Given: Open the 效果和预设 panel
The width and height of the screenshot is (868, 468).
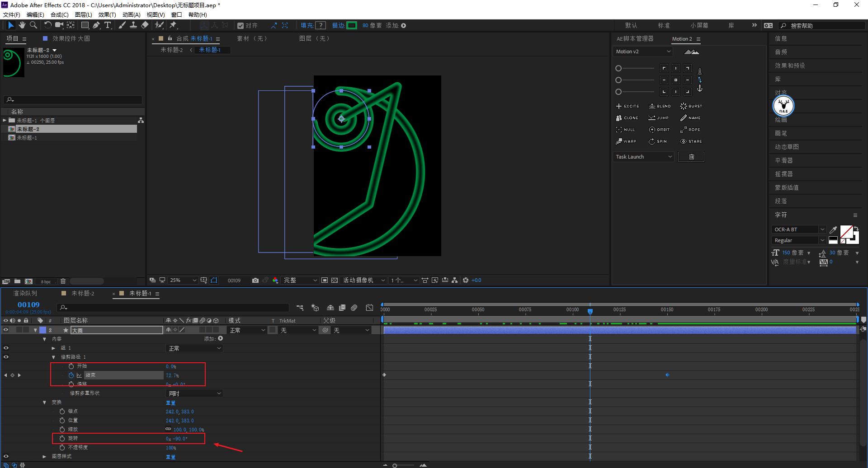Looking at the screenshot, I should click(790, 66).
